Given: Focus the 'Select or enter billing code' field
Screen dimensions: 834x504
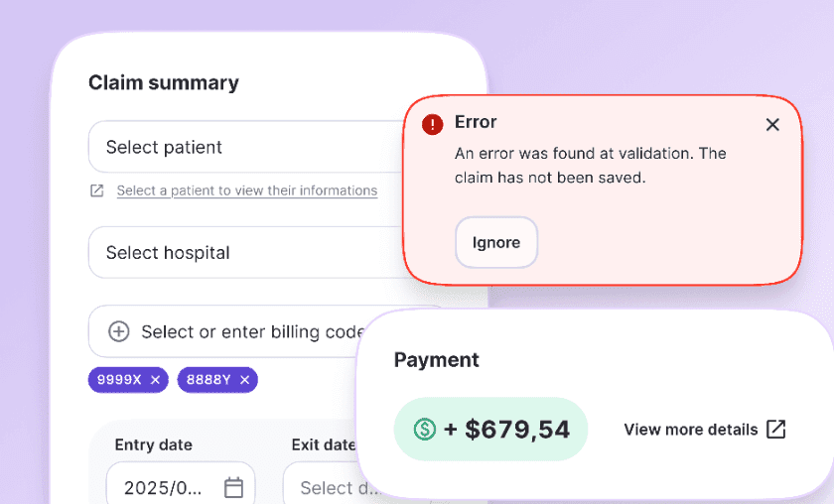Looking at the screenshot, I should click(x=248, y=331).
